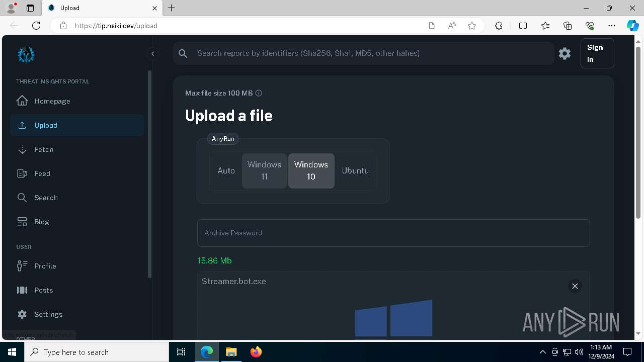The image size is (644, 362).
Task: Open Profile in the sidebar
Action: tap(77, 266)
